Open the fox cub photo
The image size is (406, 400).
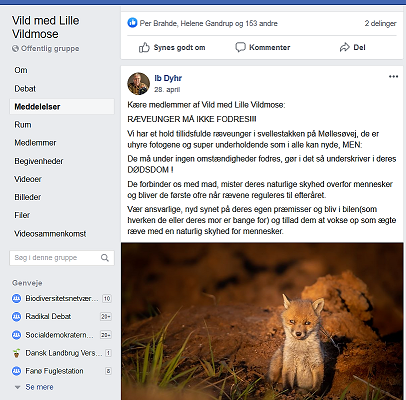click(x=262, y=321)
